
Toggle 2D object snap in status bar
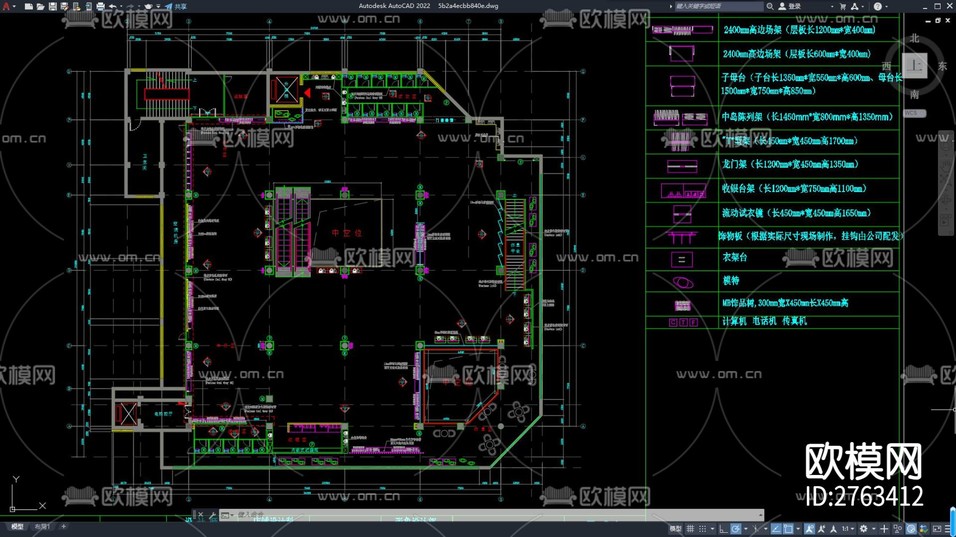point(788,529)
